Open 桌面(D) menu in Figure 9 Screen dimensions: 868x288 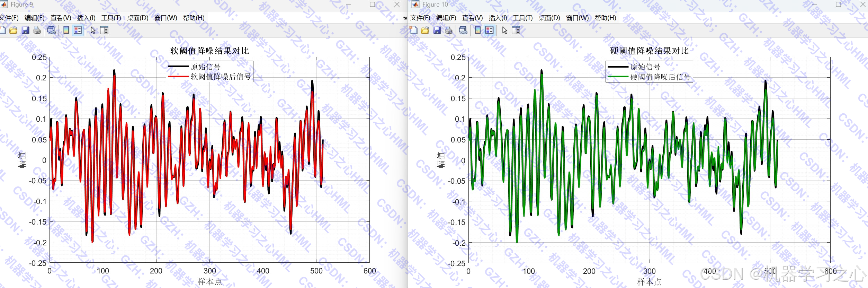137,18
